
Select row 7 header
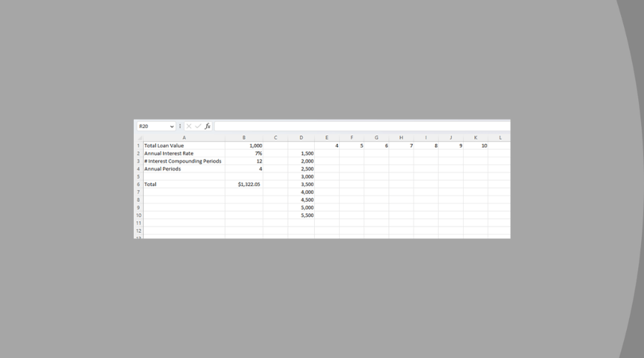click(x=139, y=192)
